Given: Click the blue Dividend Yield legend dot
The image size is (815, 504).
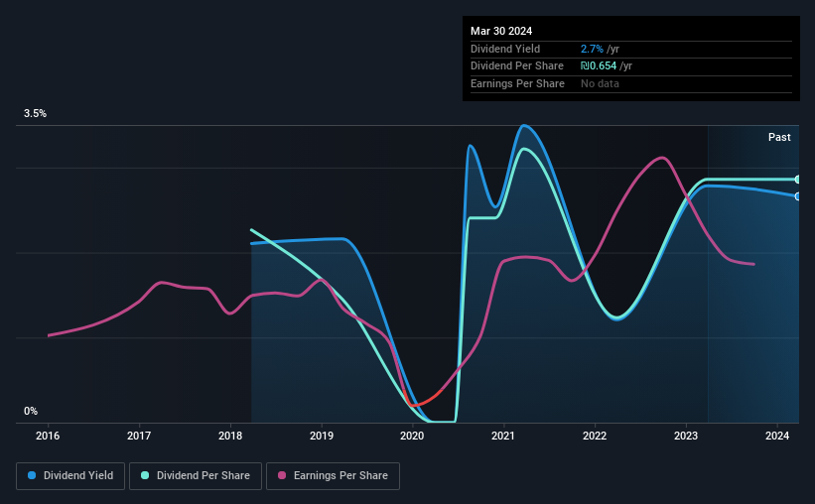Looking at the screenshot, I should pyautogui.click(x=32, y=475).
